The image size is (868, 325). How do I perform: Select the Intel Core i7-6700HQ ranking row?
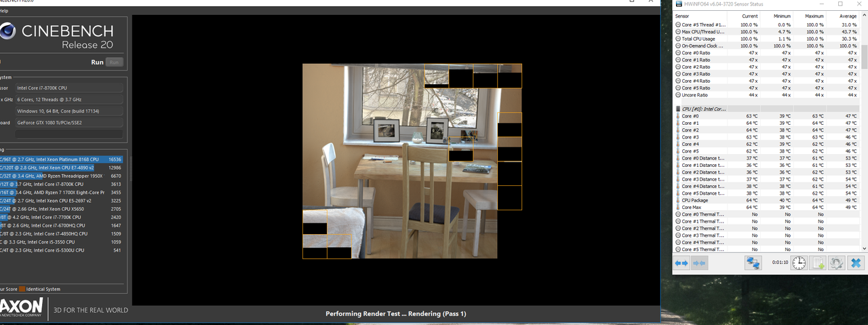(x=62, y=225)
